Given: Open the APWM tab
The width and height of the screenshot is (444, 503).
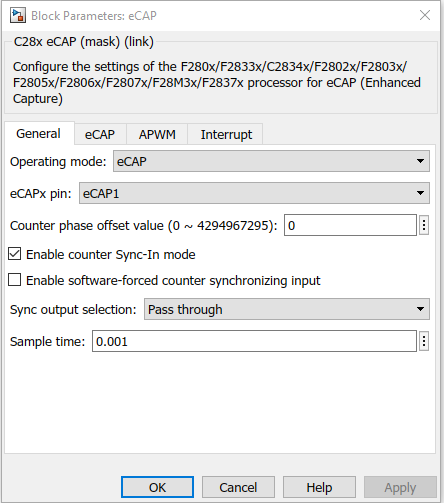Looking at the screenshot, I should click(157, 134).
